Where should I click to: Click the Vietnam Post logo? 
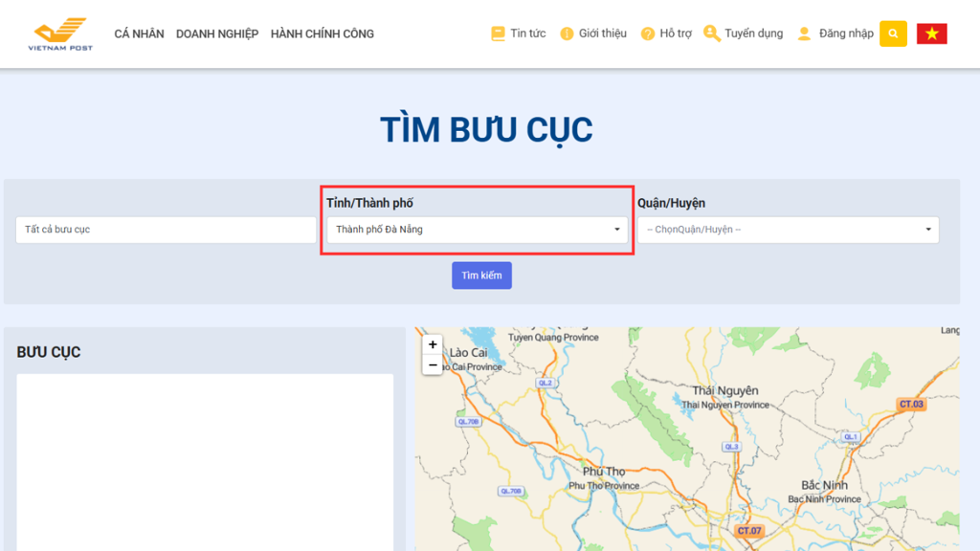pos(60,33)
